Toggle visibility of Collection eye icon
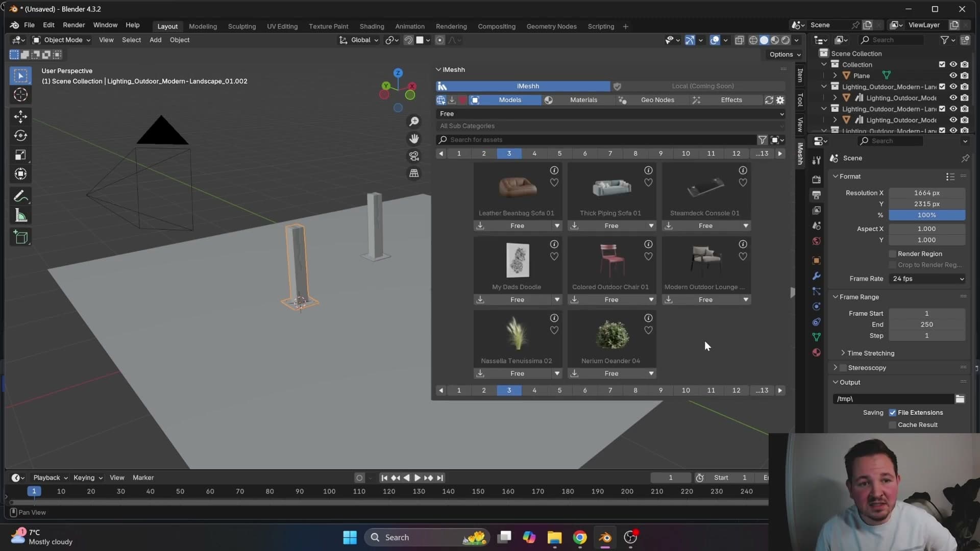 point(953,64)
